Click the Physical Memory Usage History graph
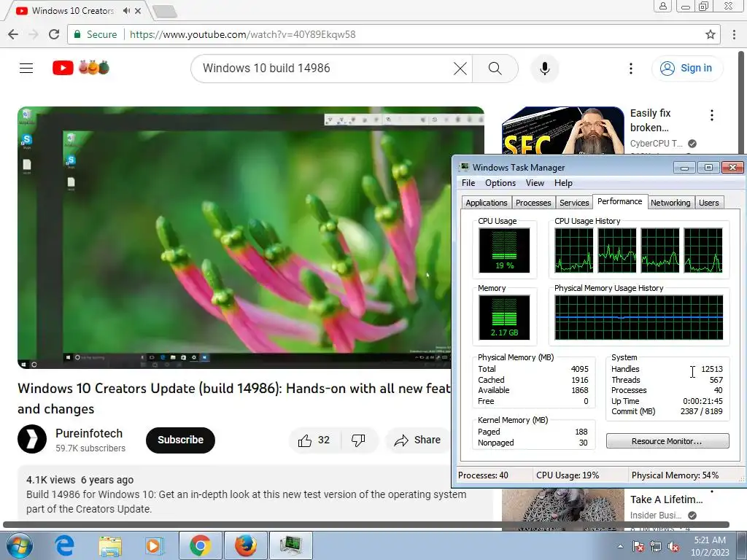Screen dimensions: 747x560 click(x=639, y=317)
